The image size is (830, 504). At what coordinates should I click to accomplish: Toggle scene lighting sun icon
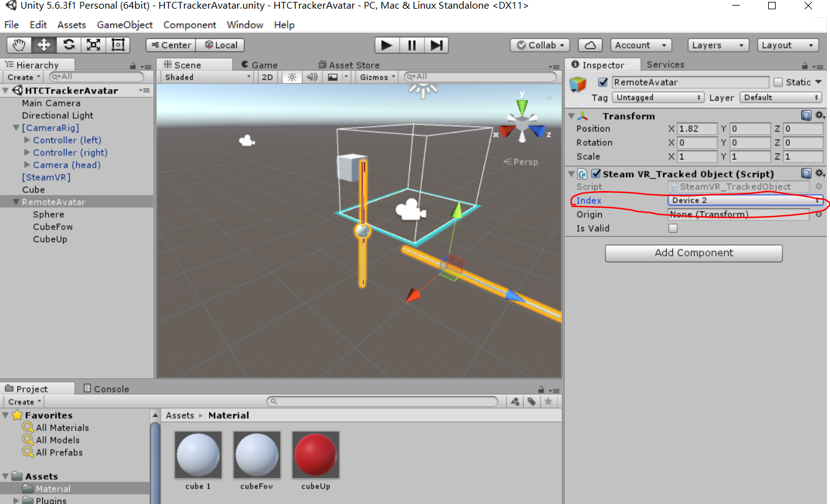292,77
